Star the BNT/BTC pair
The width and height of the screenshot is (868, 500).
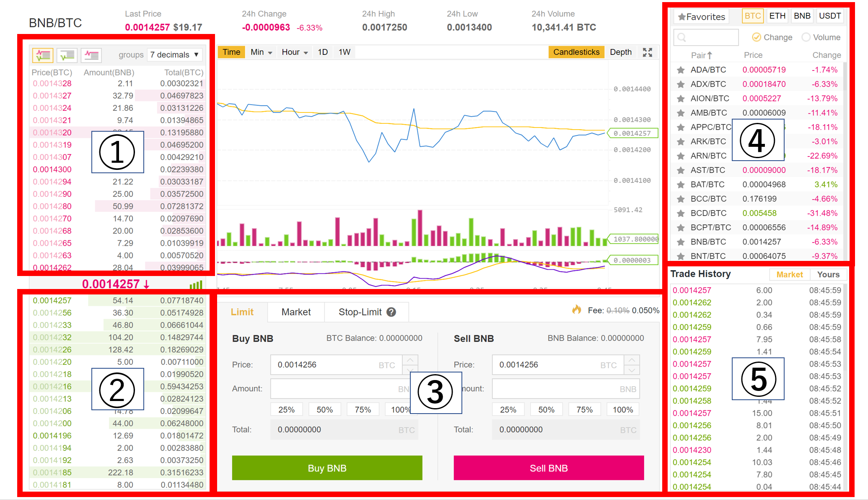point(681,256)
